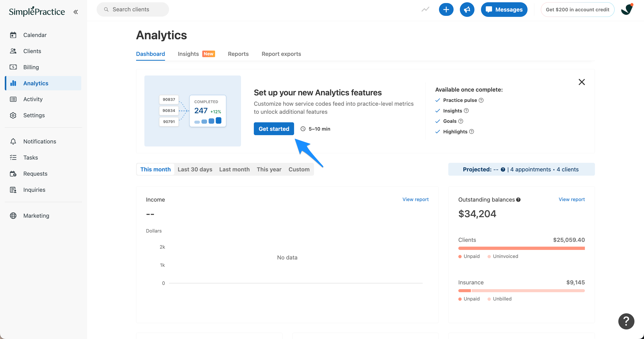Switch to the Insights tab

tap(196, 54)
